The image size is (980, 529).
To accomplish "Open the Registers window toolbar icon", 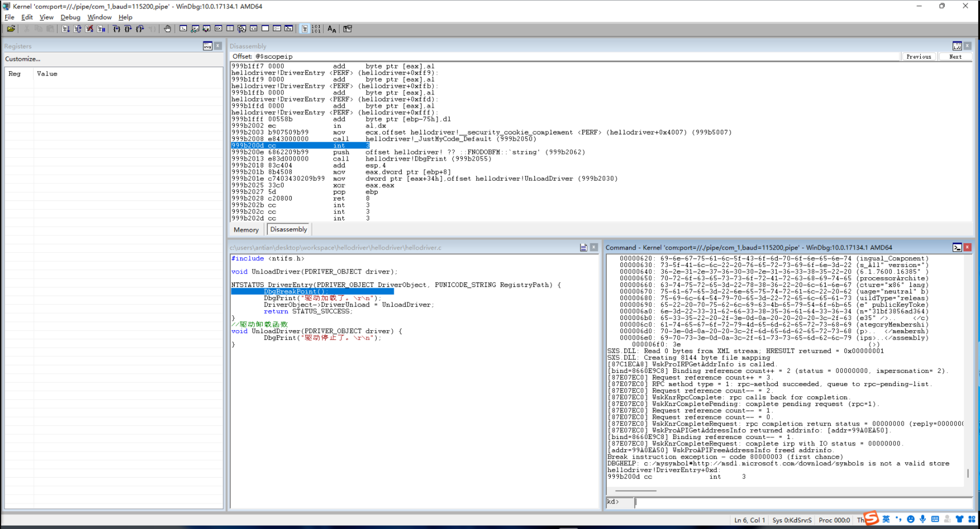I will pos(218,28).
